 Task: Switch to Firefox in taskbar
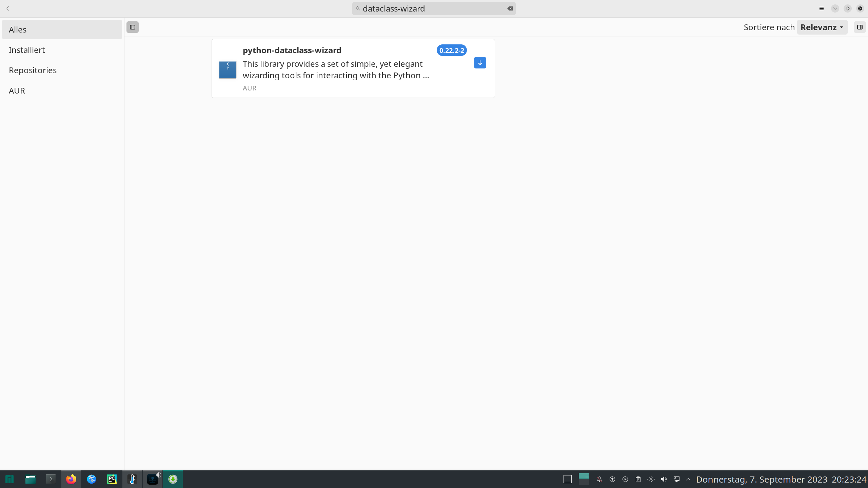(x=71, y=479)
